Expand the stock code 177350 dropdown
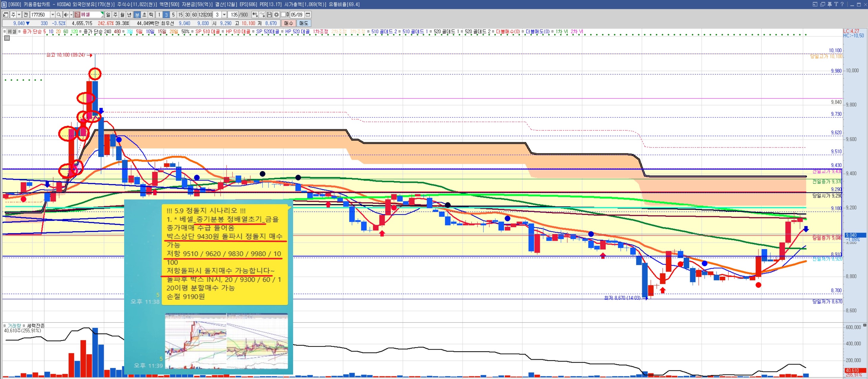 (53, 15)
